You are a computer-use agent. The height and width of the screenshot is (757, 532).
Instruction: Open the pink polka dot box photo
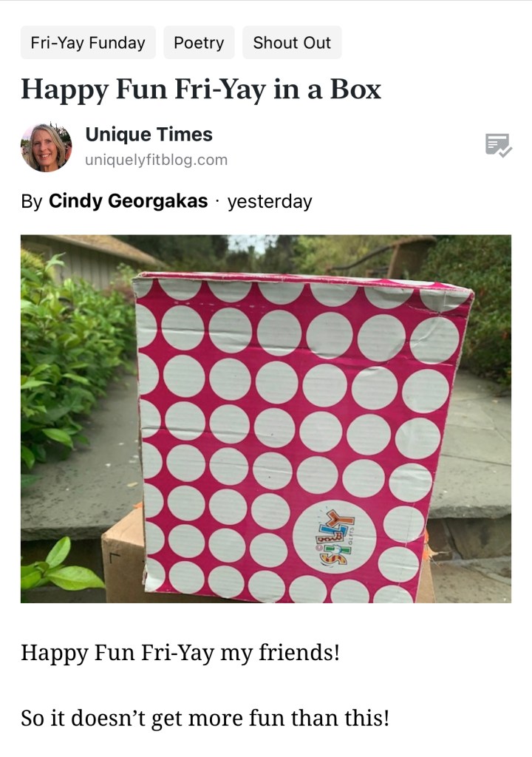265,418
